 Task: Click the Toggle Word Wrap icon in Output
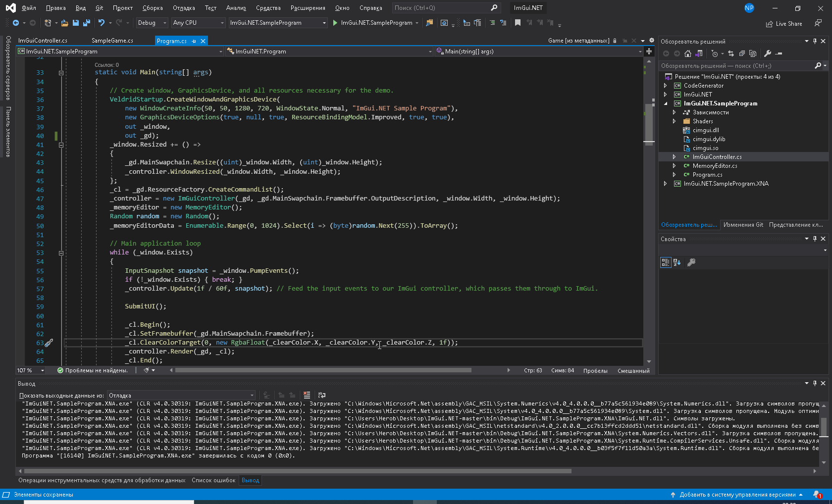pos(322,395)
